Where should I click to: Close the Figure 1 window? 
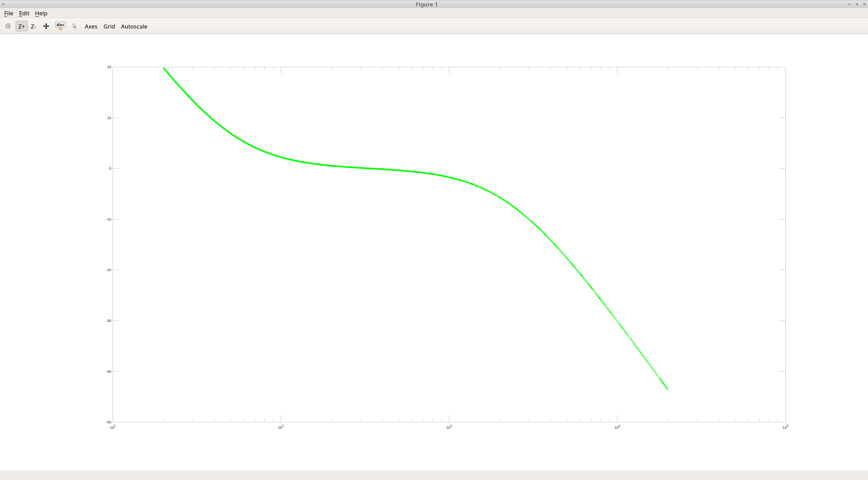click(864, 4)
